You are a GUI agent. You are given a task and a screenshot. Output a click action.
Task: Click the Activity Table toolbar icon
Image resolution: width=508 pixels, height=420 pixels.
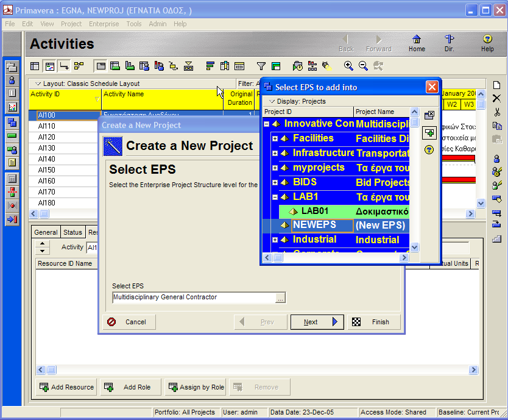35,66
